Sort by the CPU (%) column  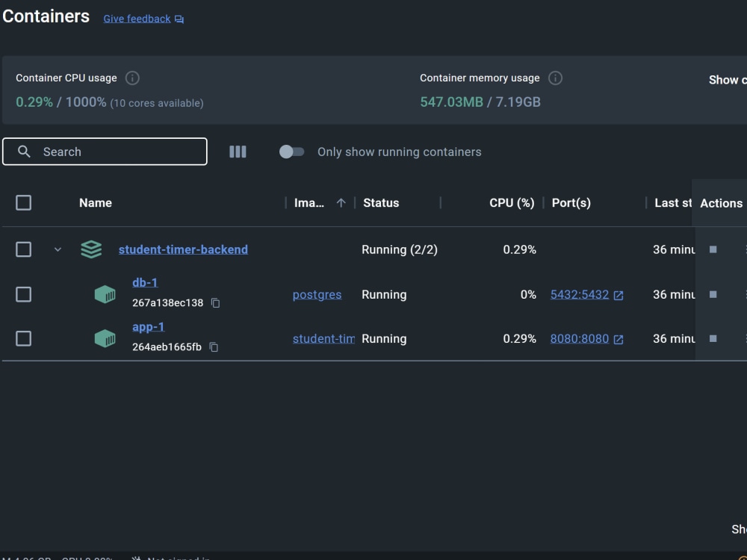512,203
